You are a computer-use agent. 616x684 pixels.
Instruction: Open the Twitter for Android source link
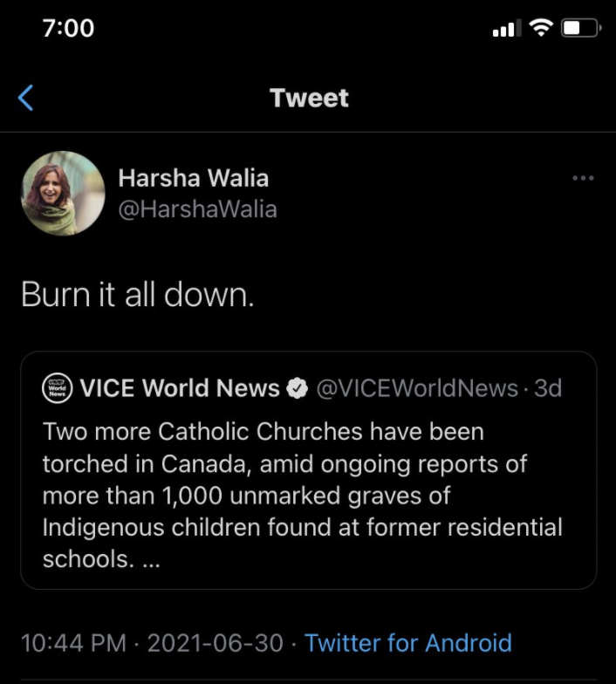[x=408, y=643]
